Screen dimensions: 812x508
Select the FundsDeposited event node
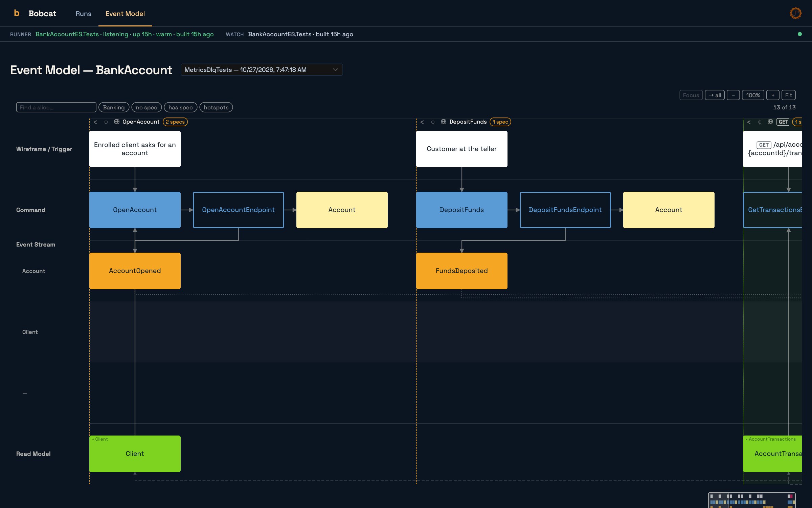(462, 271)
